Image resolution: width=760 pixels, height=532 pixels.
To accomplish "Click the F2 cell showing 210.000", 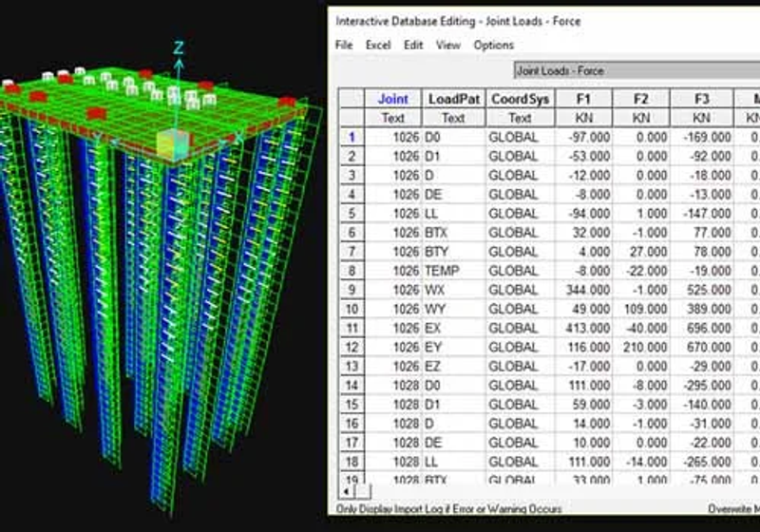I will click(x=640, y=347).
